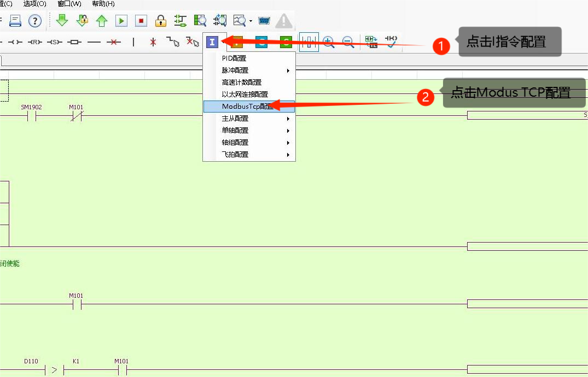This screenshot has height=377, width=588.
Task: Select ModbusTcp配置 from the menu
Action: (248, 107)
